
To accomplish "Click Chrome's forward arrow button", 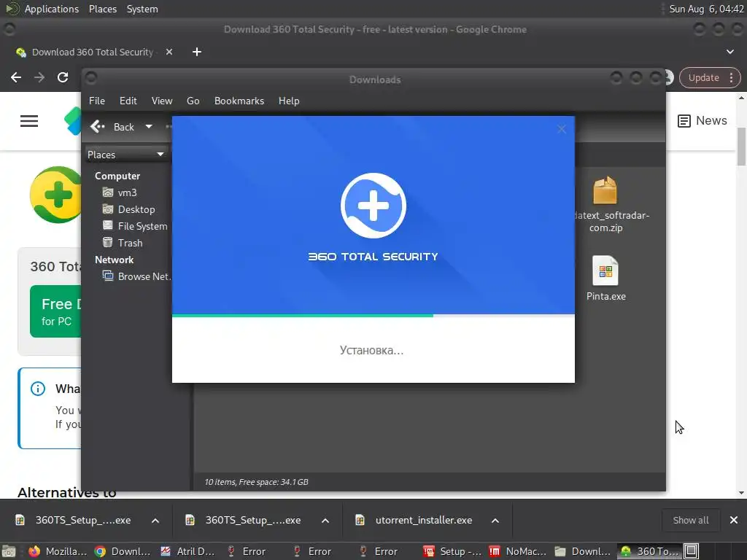I will [39, 77].
